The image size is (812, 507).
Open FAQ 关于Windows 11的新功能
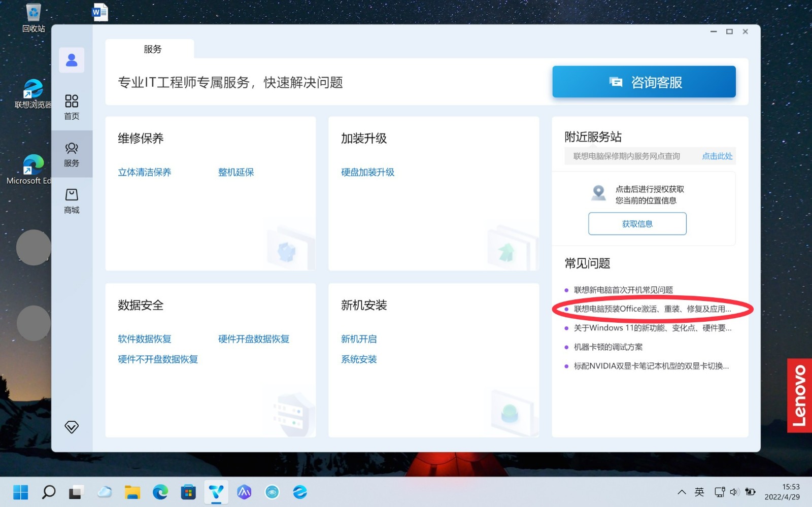(x=652, y=328)
